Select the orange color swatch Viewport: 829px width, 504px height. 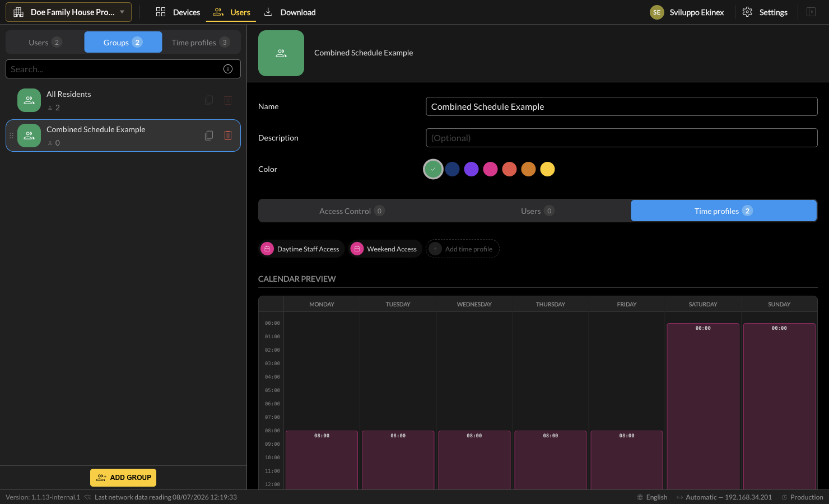529,169
